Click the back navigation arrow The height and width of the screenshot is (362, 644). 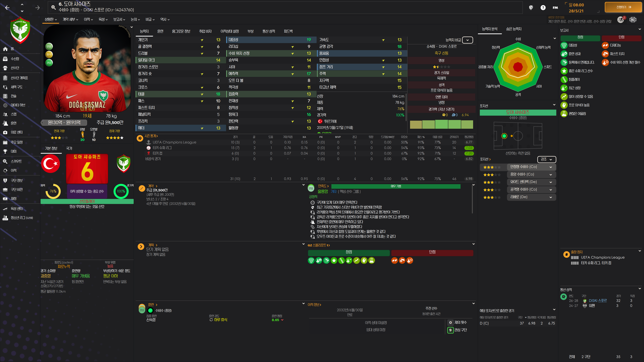(7, 8)
